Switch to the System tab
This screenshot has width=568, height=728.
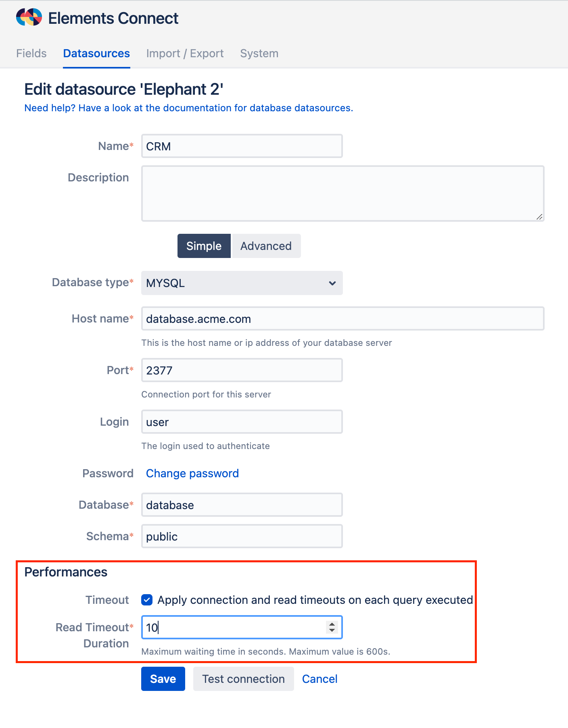tap(259, 54)
